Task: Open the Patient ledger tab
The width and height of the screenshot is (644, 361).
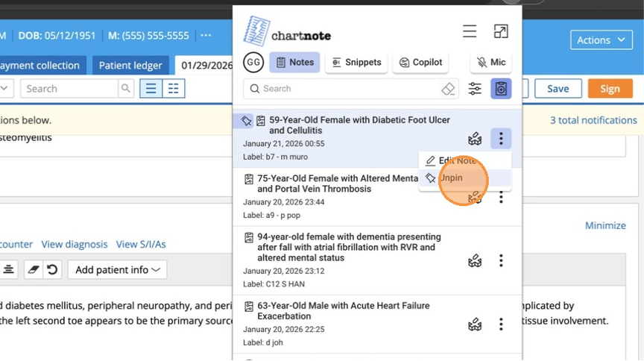Action: click(131, 66)
